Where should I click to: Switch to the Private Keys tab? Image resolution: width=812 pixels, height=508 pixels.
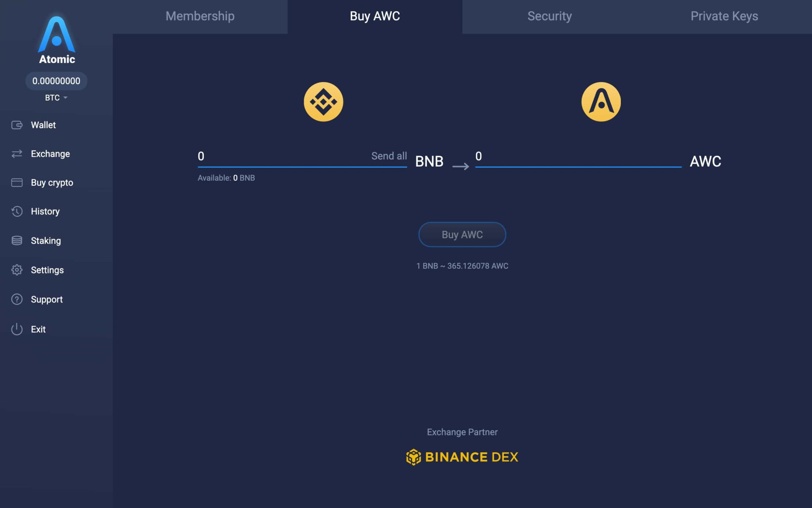coord(724,16)
